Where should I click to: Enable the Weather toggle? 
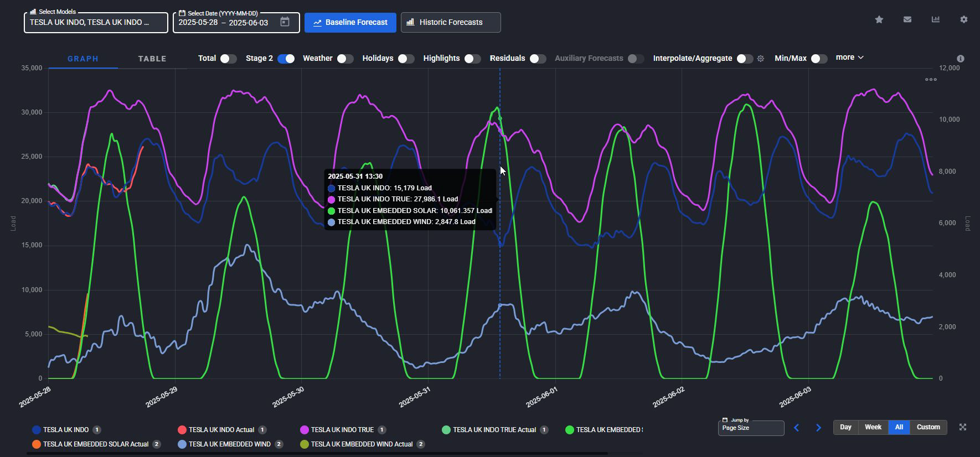(x=345, y=59)
